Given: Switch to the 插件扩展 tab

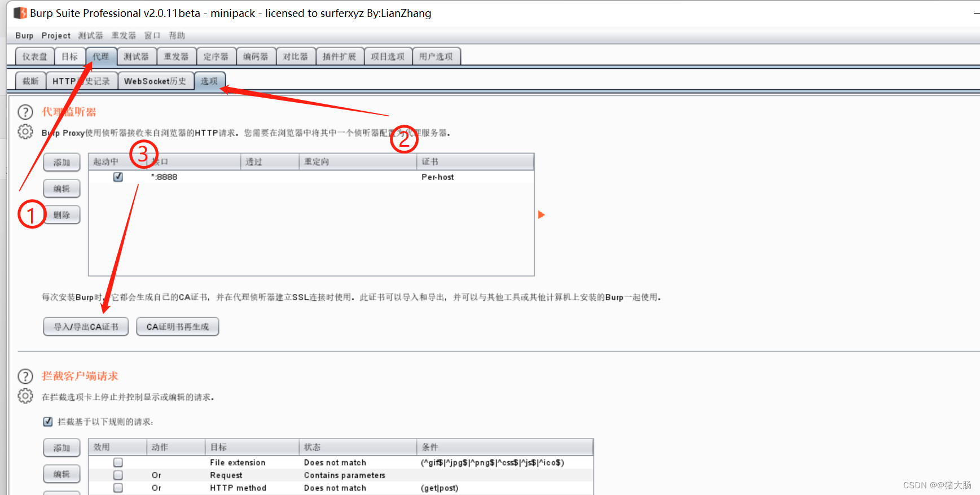Looking at the screenshot, I should coord(339,56).
